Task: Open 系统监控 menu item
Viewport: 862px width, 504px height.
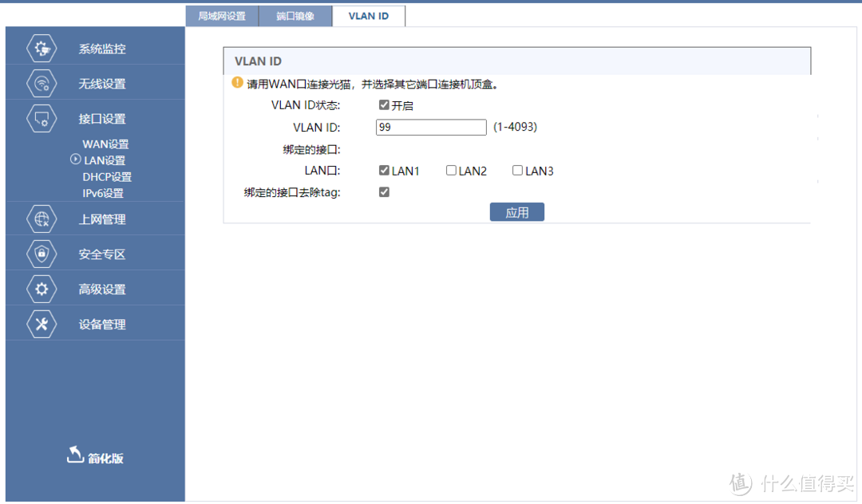Action: click(95, 49)
